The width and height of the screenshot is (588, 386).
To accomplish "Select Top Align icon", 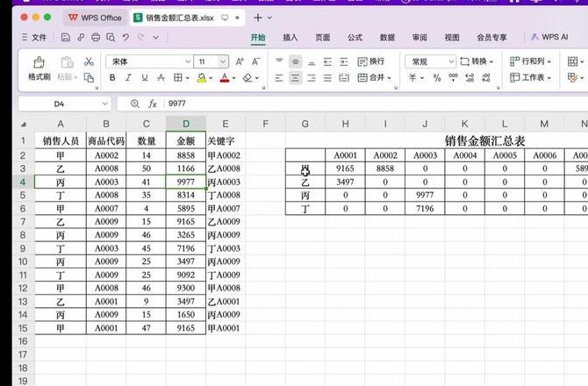I will click(279, 61).
